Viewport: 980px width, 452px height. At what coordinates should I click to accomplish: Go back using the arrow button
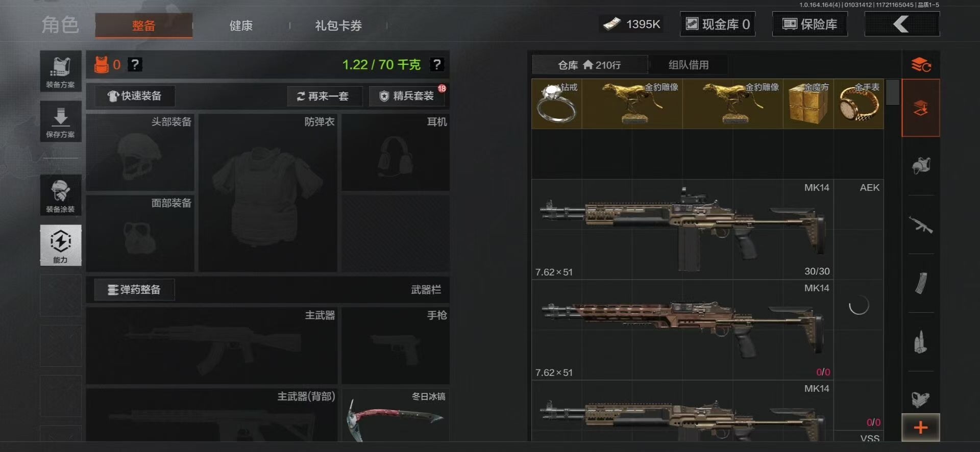902,24
